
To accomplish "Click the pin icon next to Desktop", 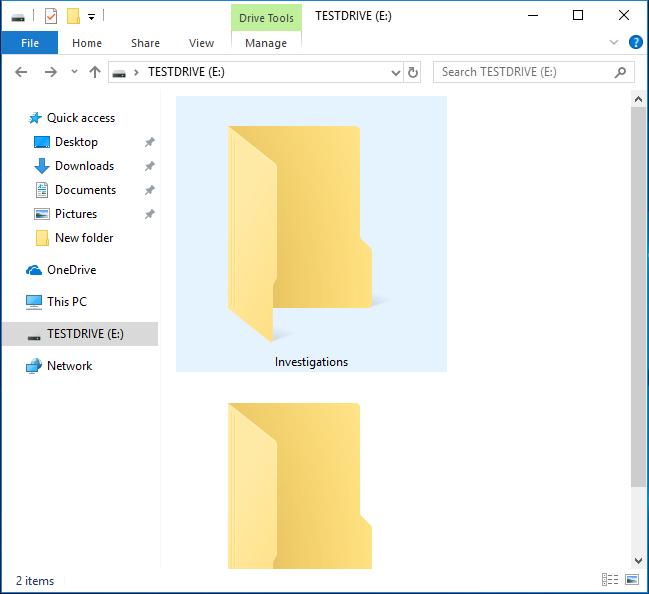I will point(149,142).
